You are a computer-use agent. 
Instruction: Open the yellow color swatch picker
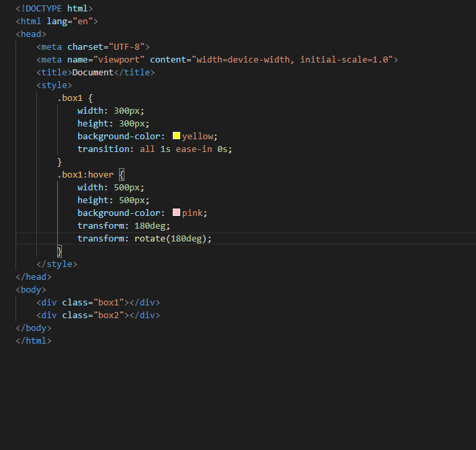click(176, 135)
